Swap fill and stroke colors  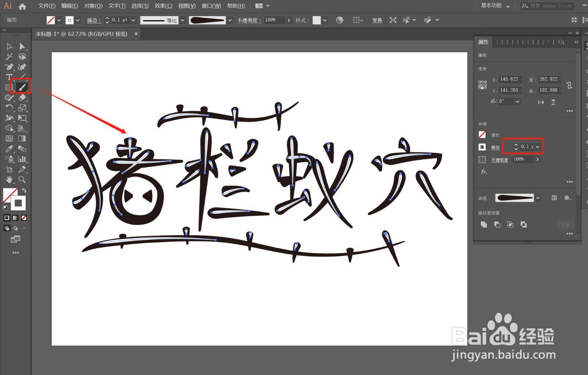[x=24, y=190]
